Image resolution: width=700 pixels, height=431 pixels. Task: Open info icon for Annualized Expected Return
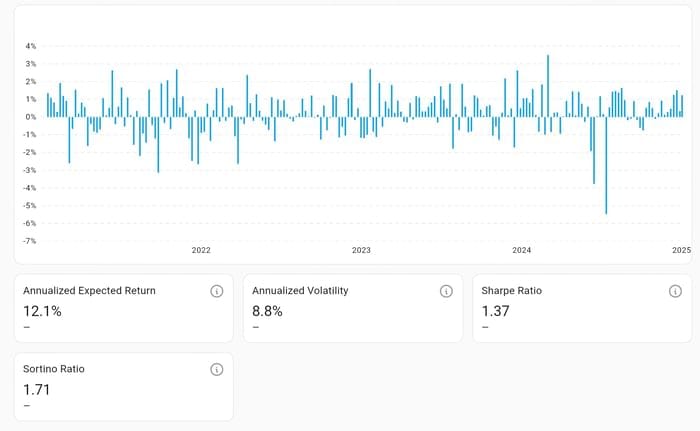(x=217, y=291)
